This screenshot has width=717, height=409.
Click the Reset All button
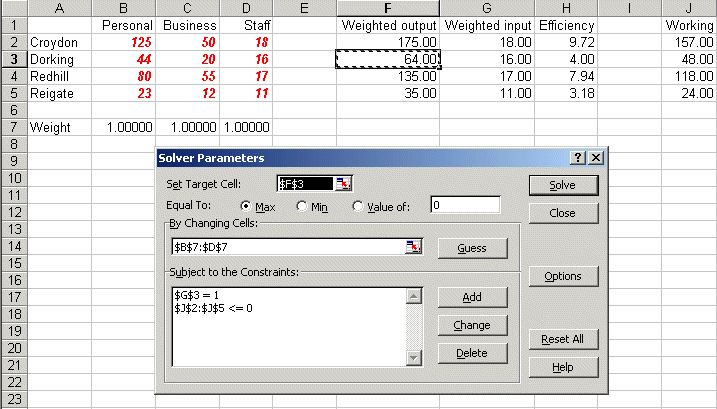tap(561, 339)
